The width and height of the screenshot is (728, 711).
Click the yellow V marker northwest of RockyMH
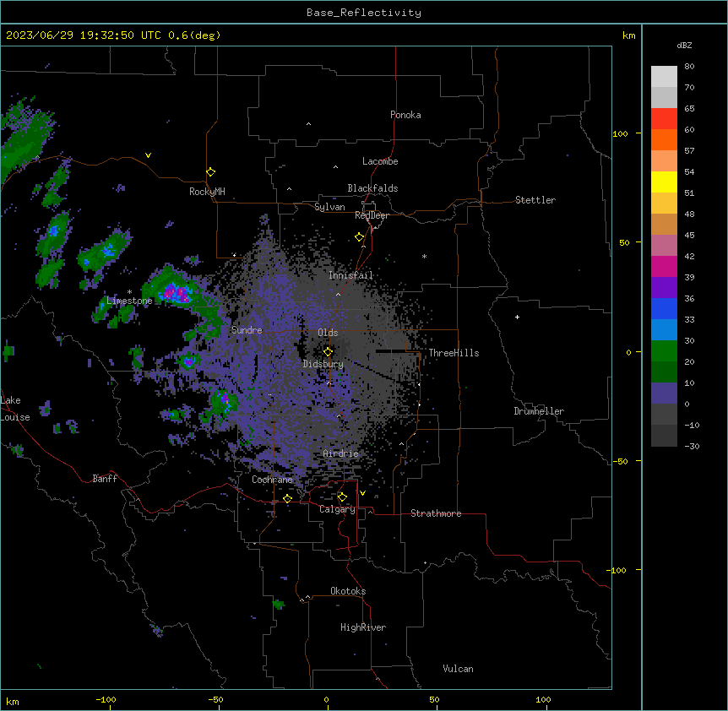(148, 155)
